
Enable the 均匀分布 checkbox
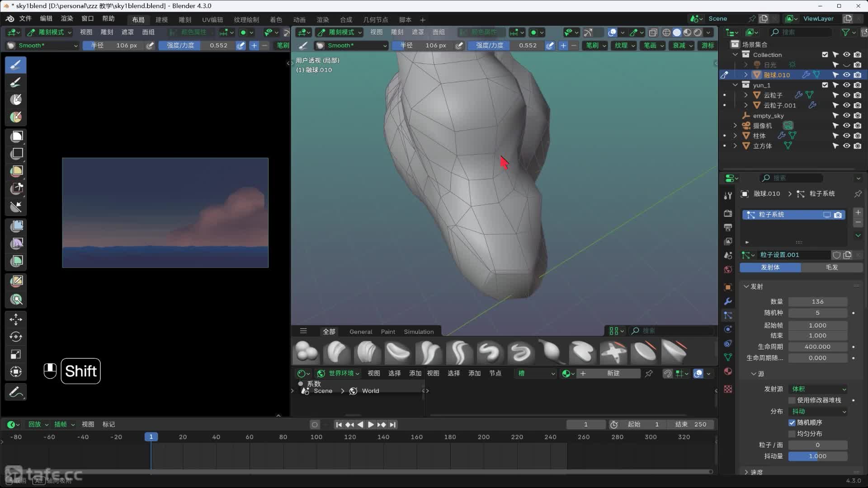pos(792,434)
